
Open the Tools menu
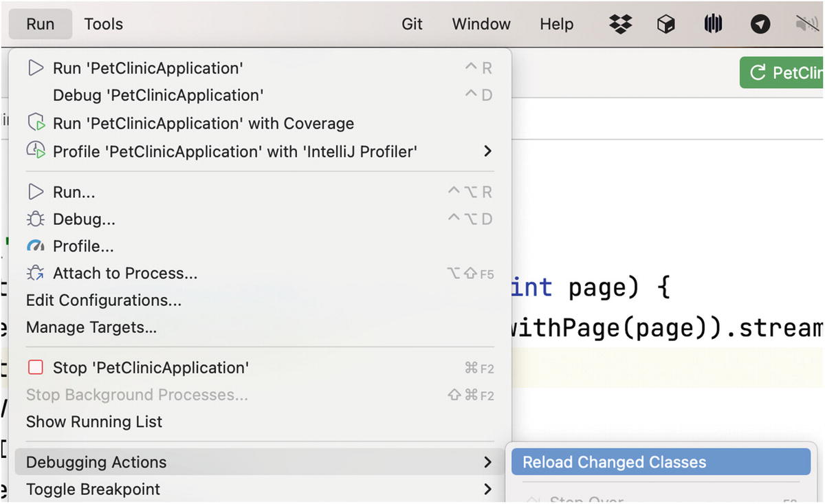point(104,24)
